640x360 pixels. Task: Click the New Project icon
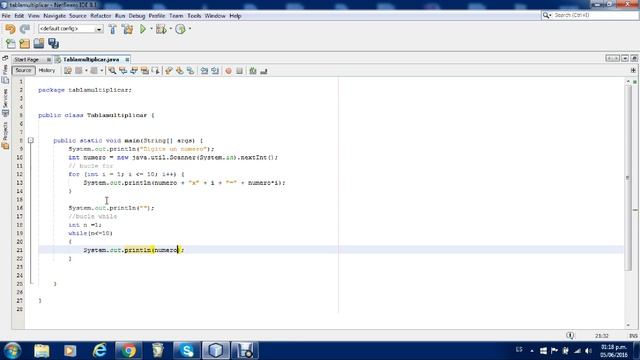[x=24, y=44]
